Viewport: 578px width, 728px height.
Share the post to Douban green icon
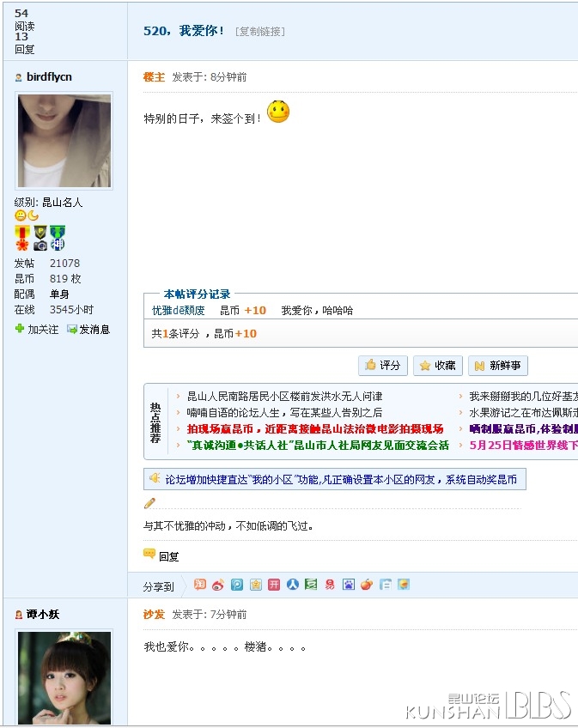[311, 585]
